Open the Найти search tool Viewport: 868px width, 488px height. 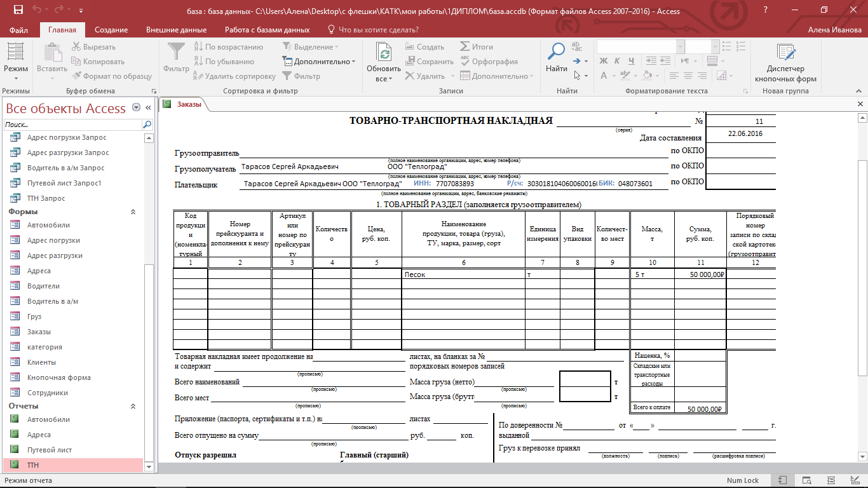coord(557,57)
